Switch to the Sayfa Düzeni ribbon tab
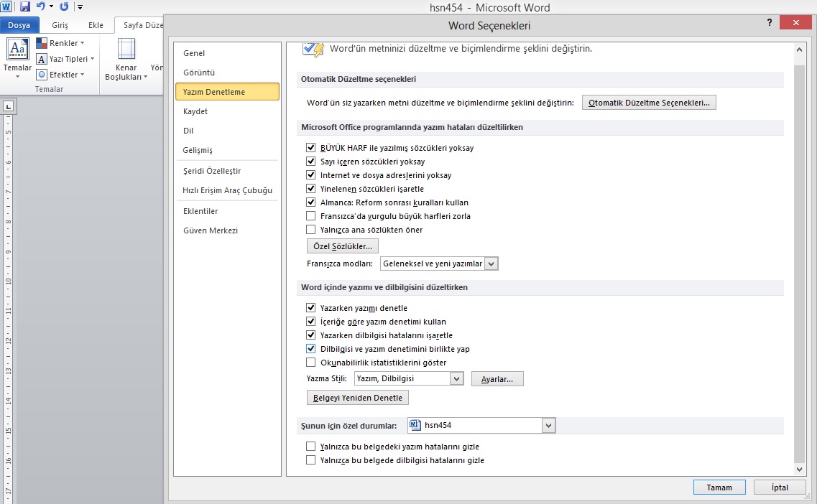 pyautogui.click(x=141, y=25)
